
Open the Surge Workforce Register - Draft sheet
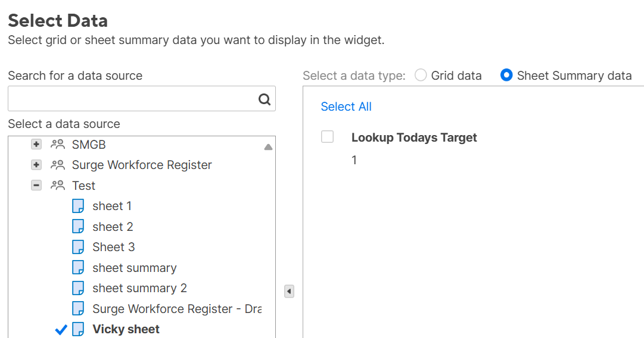[176, 309]
